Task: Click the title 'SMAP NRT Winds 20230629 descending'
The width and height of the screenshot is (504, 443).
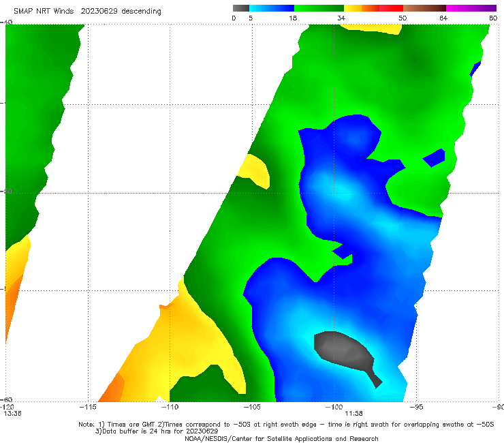Action: tap(87, 12)
